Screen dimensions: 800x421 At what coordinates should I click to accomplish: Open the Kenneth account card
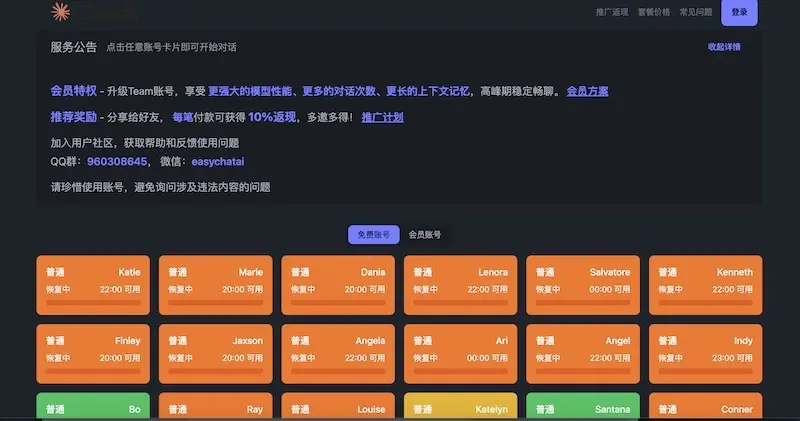[x=706, y=285]
